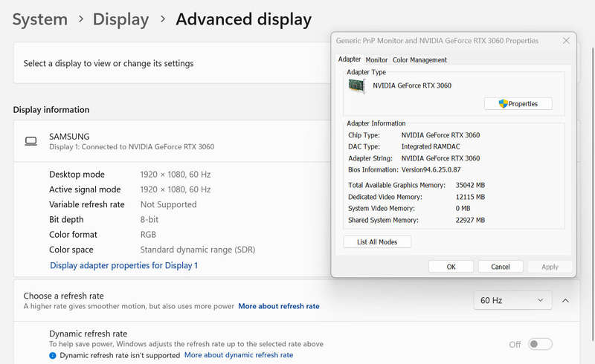The width and height of the screenshot is (595, 364).
Task: Click the laptop monitor icon beside SAMSUNG
Action: tap(30, 141)
